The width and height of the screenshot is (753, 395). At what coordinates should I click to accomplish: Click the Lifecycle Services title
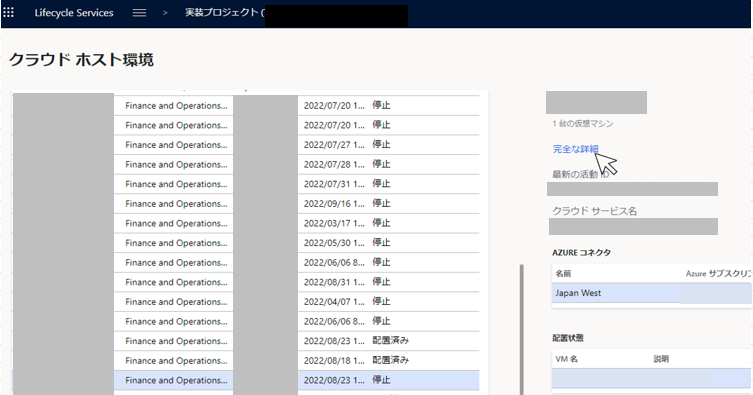pyautogui.click(x=74, y=13)
